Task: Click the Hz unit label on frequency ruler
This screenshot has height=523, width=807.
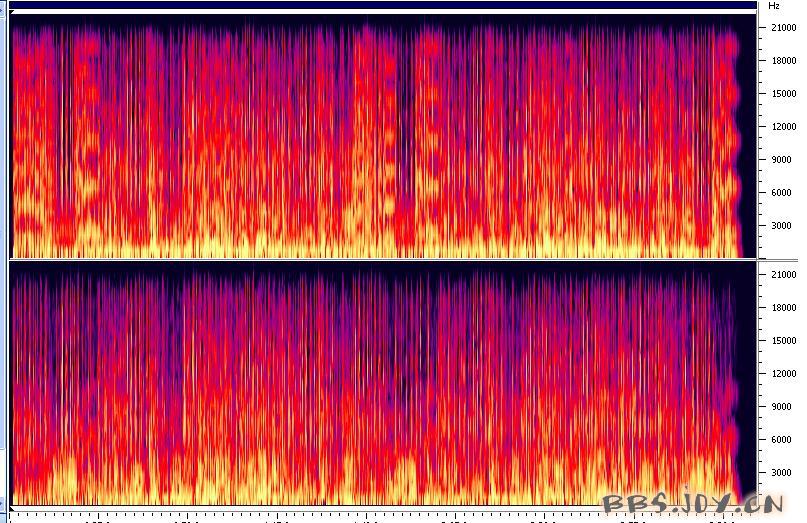Action: click(x=774, y=6)
